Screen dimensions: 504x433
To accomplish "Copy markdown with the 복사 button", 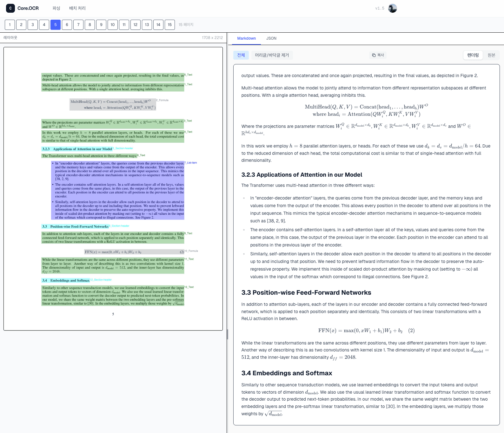I will 378,55.
